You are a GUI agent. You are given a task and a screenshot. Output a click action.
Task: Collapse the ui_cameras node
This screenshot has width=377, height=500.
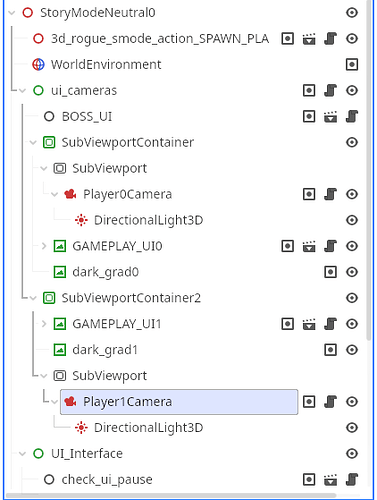(23, 91)
